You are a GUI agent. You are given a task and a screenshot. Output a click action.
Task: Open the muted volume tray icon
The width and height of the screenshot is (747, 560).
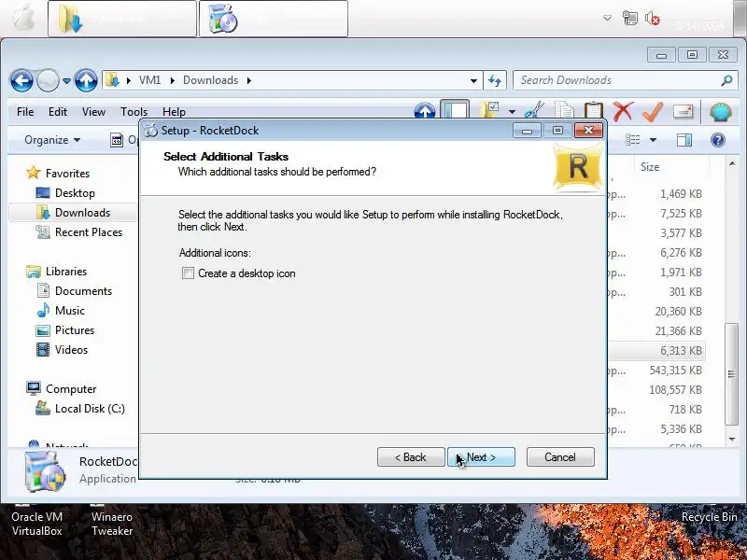coord(652,19)
